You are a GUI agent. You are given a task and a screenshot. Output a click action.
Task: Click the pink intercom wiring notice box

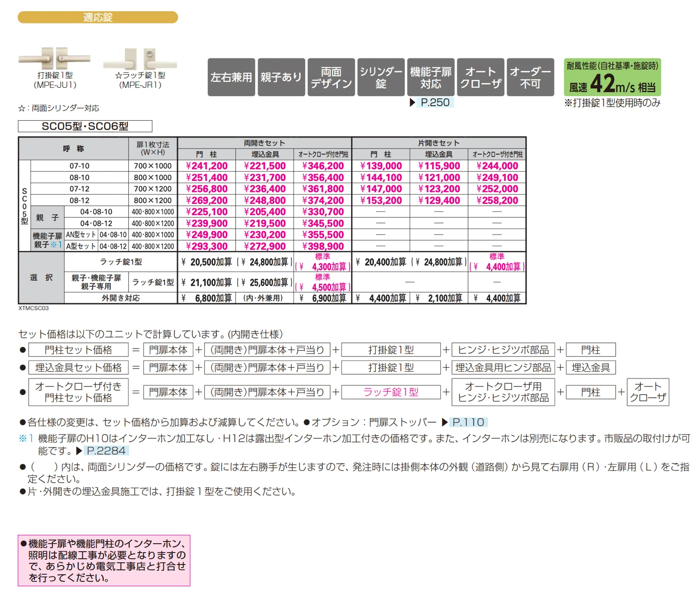point(104,561)
